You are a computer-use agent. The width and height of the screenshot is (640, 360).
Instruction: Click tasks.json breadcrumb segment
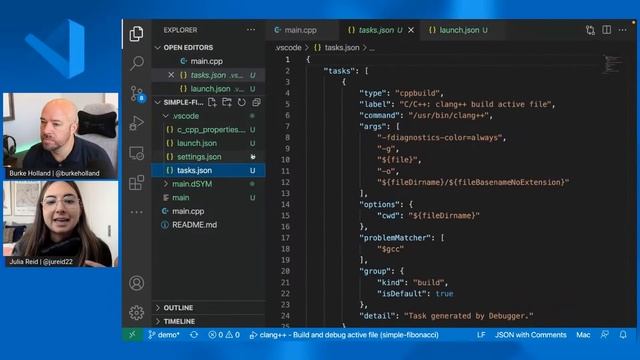pos(337,48)
